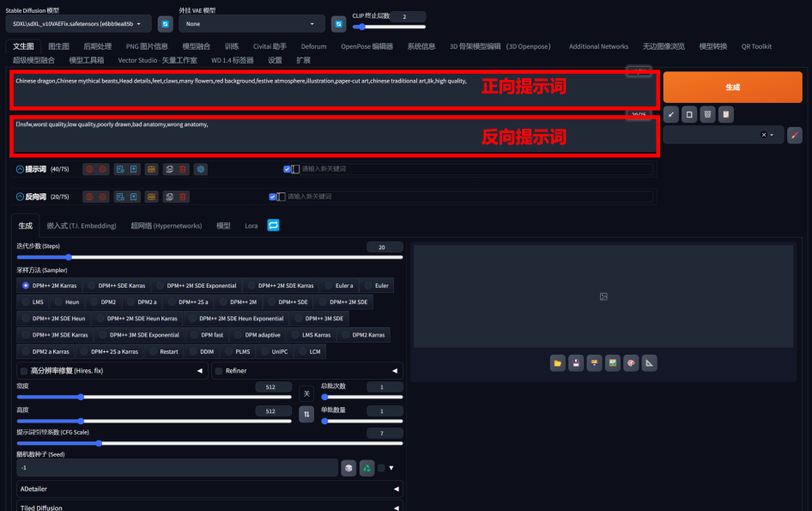Adjust the CLIP 终止层数 slider
Image resolution: width=812 pixels, height=511 pixels.
[x=389, y=27]
